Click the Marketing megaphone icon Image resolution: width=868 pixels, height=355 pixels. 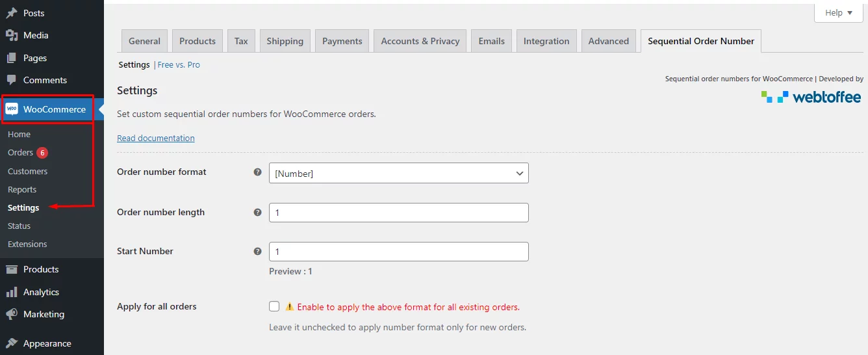click(x=12, y=314)
